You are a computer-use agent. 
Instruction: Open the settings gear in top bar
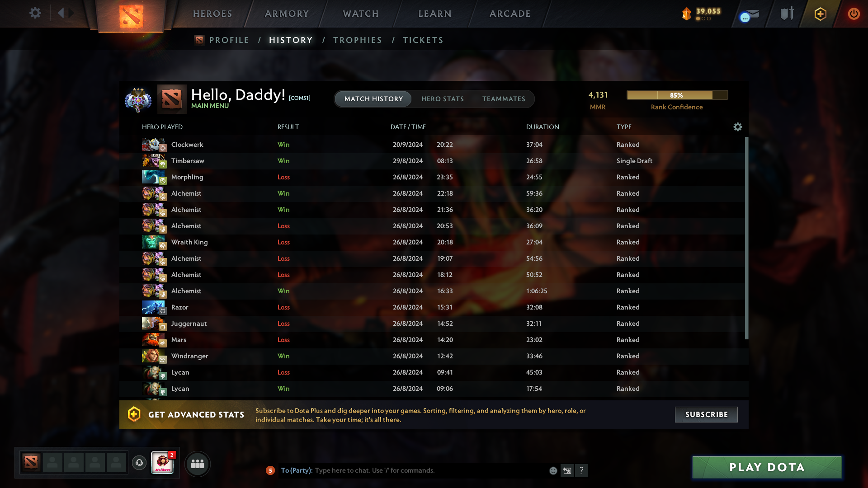point(35,13)
